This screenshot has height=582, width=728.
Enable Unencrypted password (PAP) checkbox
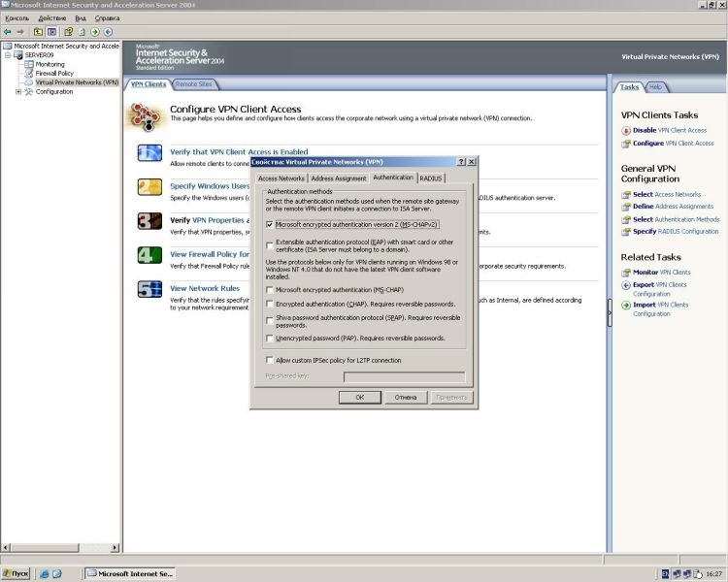pos(269,338)
